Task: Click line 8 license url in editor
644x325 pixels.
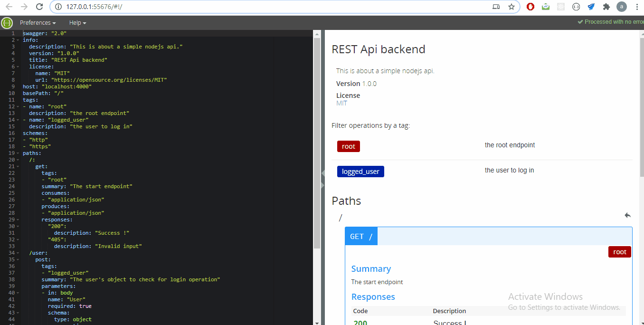Action: pyautogui.click(x=101, y=80)
